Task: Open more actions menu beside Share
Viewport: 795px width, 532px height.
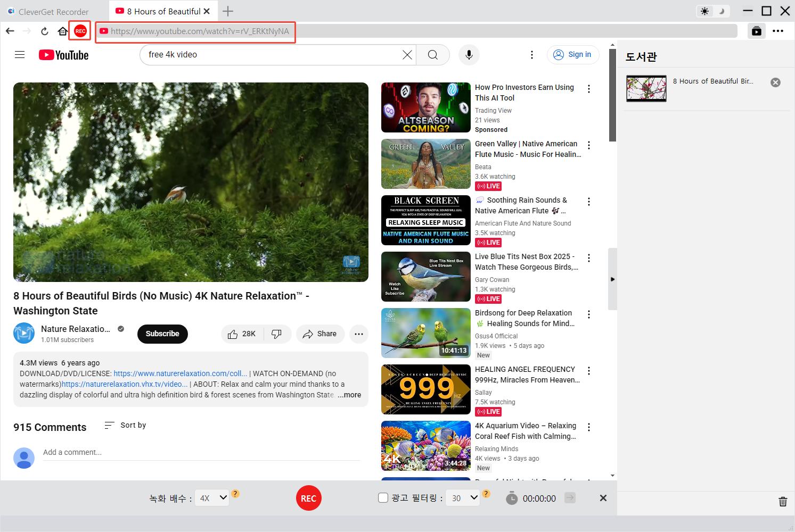Action: click(359, 334)
